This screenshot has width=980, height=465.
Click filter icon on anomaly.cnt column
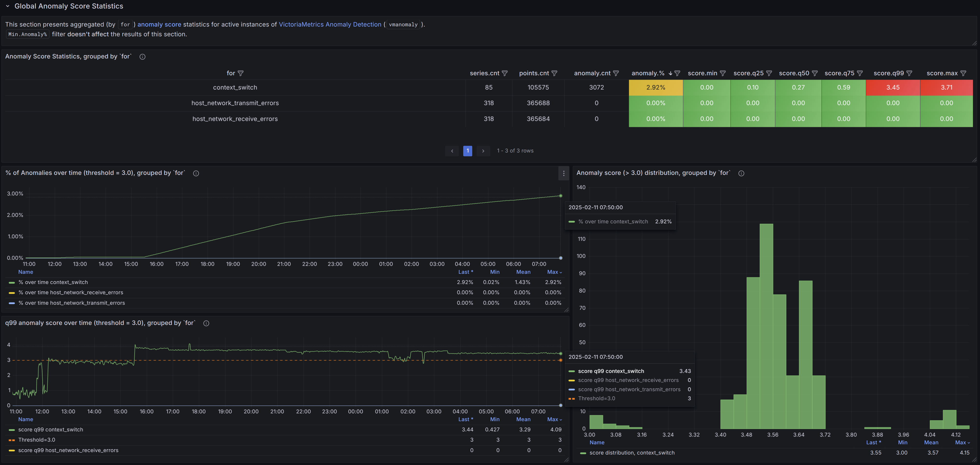click(x=616, y=73)
